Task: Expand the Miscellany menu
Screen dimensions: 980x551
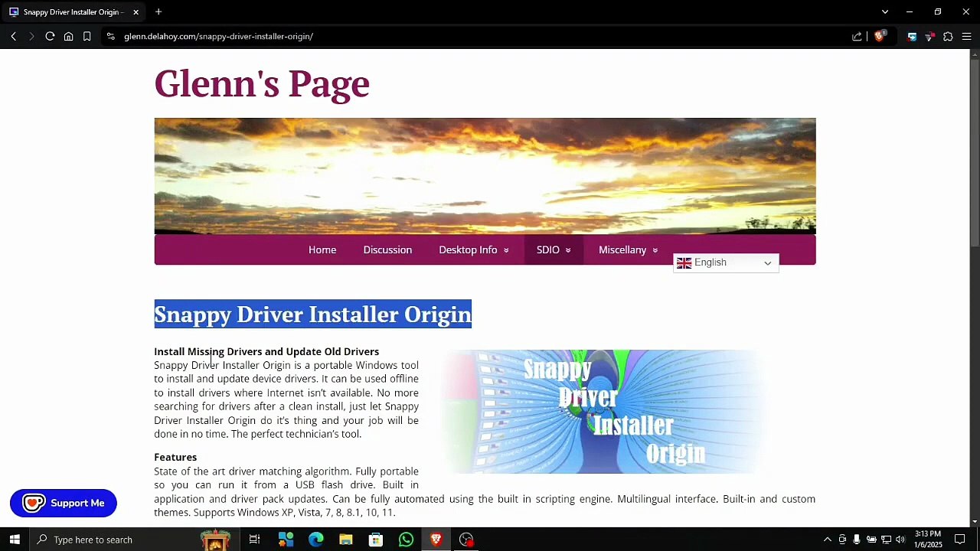Action: click(x=628, y=250)
